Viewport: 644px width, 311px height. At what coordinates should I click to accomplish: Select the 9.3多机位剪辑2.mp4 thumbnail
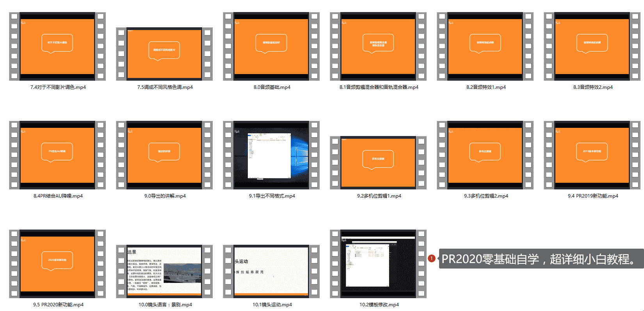pyautogui.click(x=485, y=155)
